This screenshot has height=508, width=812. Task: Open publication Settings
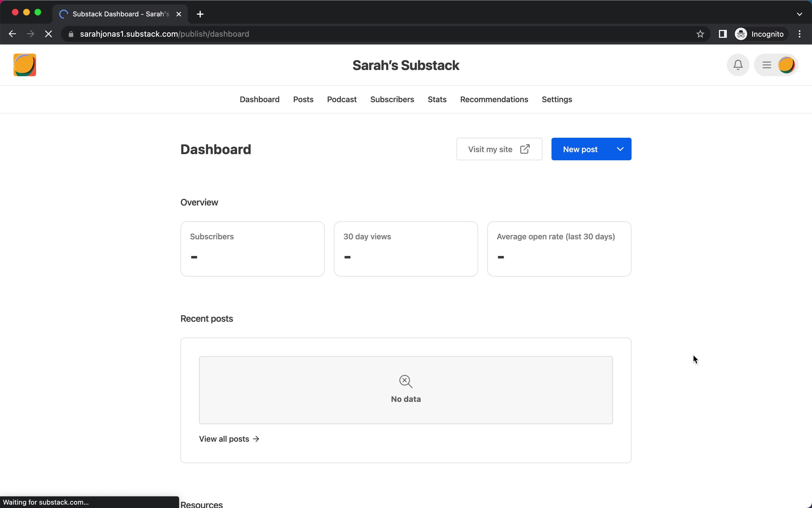557,99
